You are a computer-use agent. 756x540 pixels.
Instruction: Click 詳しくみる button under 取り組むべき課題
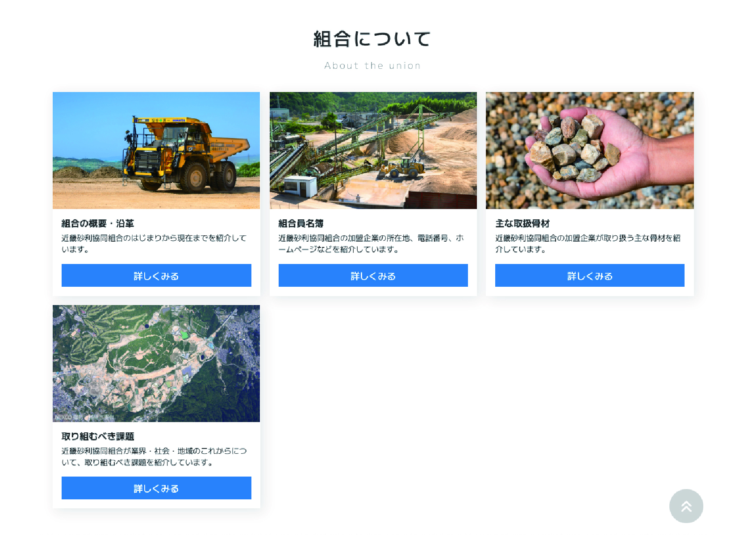156,488
